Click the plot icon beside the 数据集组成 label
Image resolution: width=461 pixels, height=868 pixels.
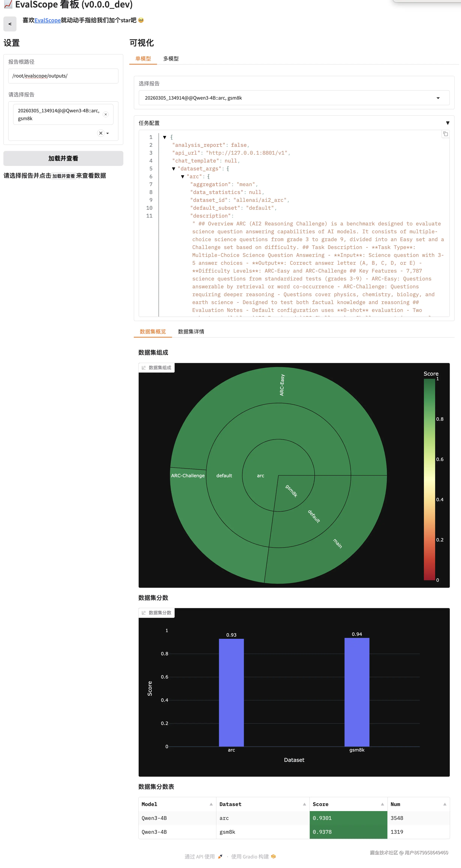coord(144,368)
